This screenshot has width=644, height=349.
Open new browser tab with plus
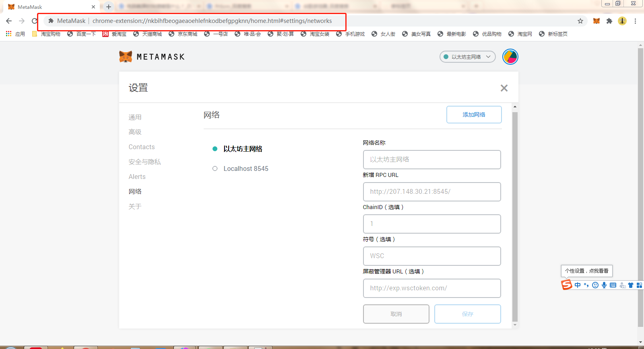tap(109, 7)
